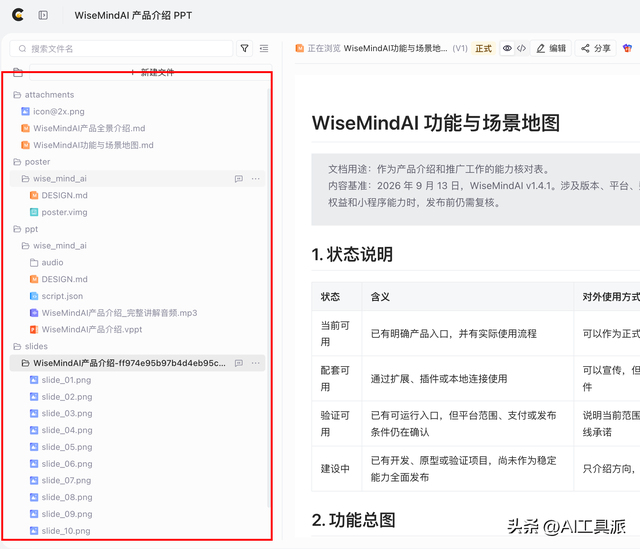Image resolution: width=640 pixels, height=549 pixels.
Task: Click the file tree vertical scrollbar
Action: (x=269, y=298)
